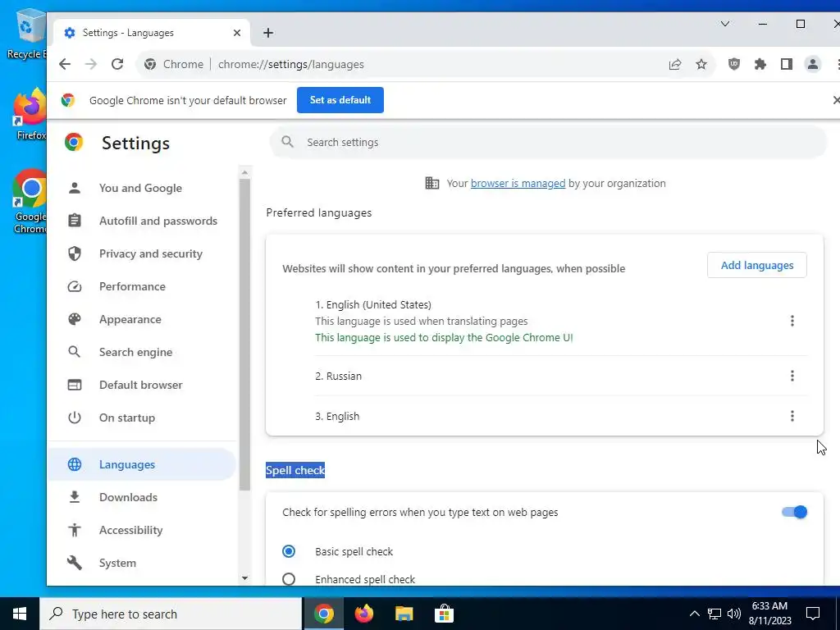The width and height of the screenshot is (840, 630).
Task: Open Performance settings section
Action: pos(132,286)
